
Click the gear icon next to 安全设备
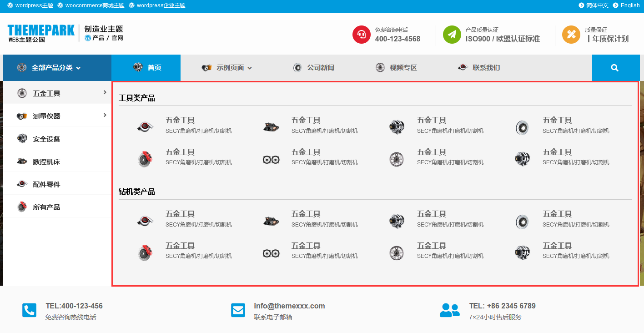click(x=22, y=138)
